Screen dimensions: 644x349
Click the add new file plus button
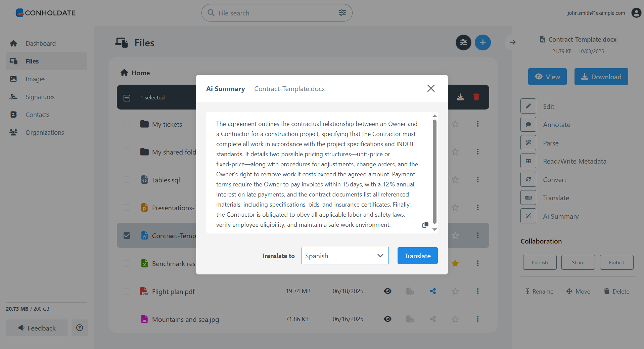click(482, 43)
